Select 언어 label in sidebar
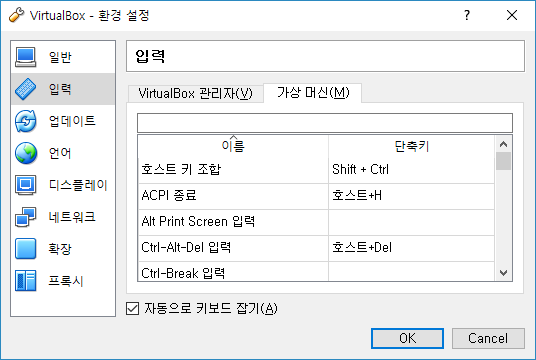 pyautogui.click(x=60, y=153)
